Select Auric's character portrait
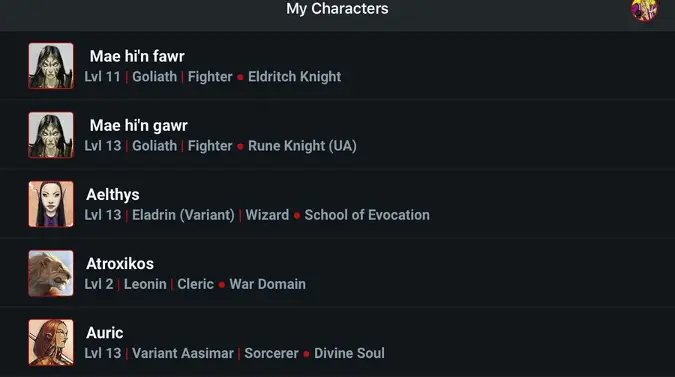This screenshot has width=675, height=377. click(51, 343)
